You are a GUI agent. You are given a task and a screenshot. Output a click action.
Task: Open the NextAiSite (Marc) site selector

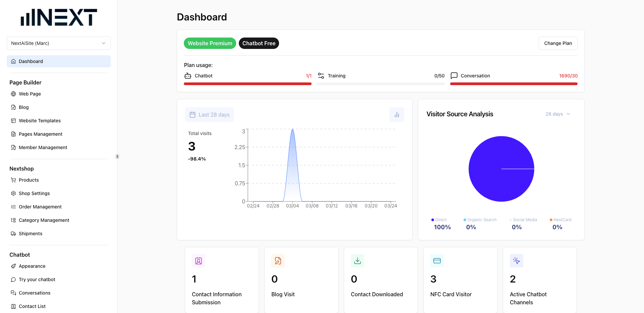[58, 43]
